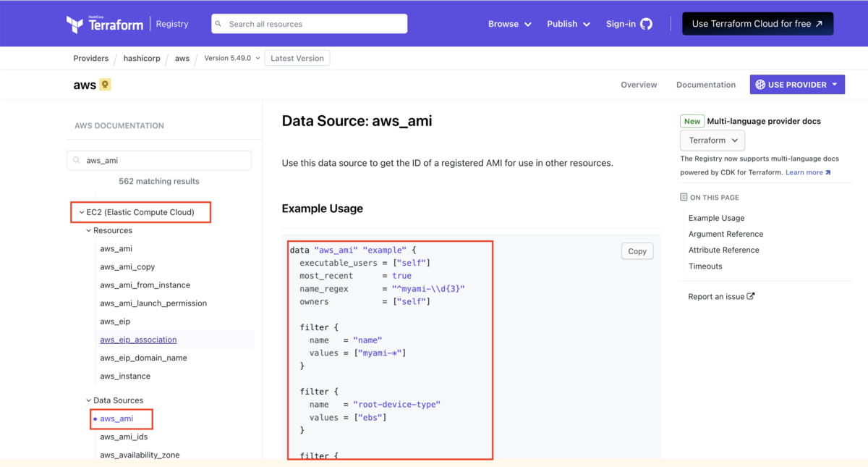Click Use Terraform Cloud for free button

(x=757, y=24)
